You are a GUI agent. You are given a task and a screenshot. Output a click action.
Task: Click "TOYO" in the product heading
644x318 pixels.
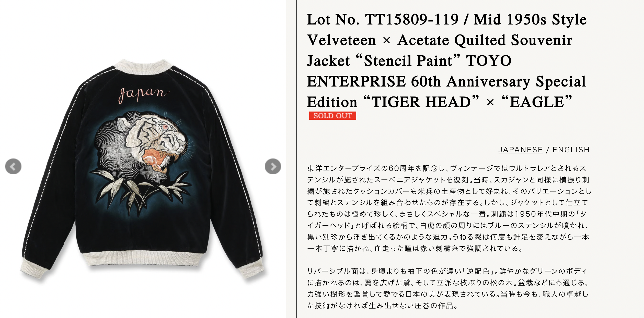tap(489, 61)
